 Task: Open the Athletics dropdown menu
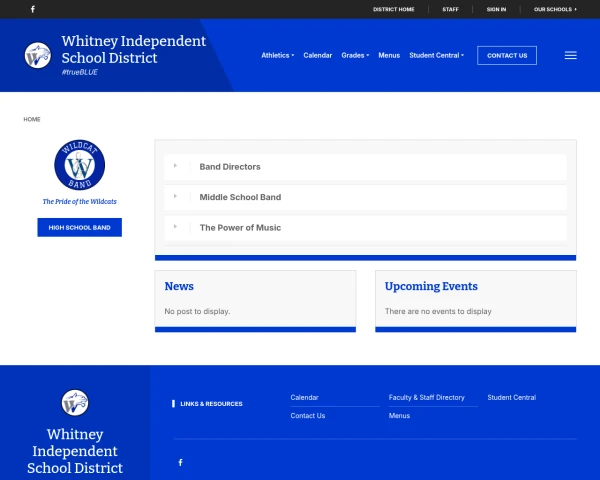click(277, 56)
